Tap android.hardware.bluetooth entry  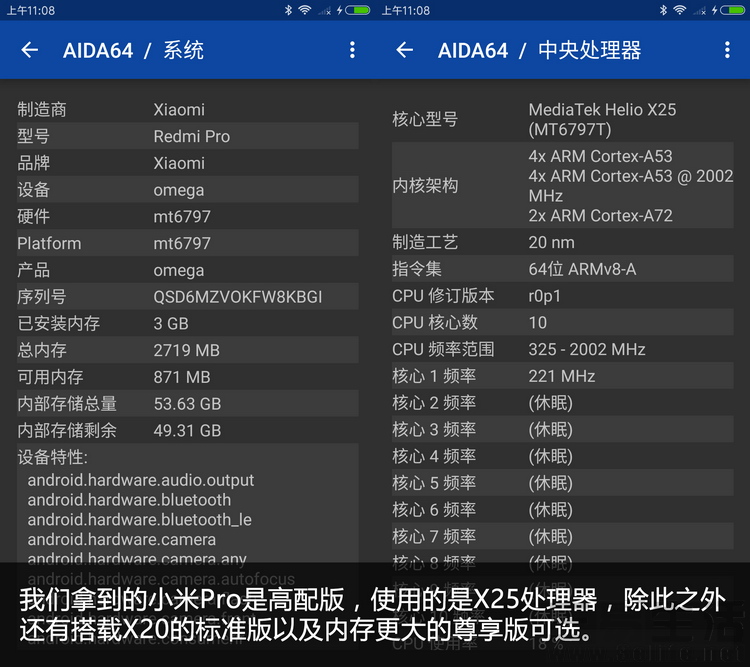[x=129, y=500]
